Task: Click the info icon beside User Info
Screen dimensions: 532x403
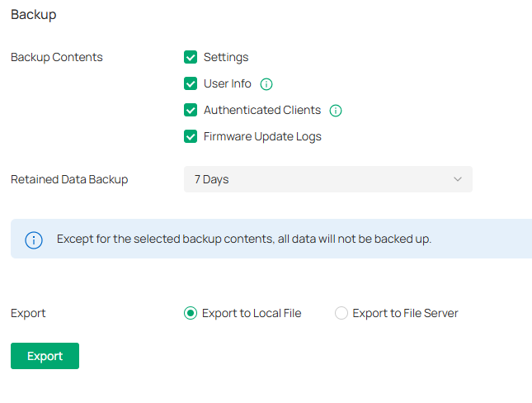Action: [266, 84]
